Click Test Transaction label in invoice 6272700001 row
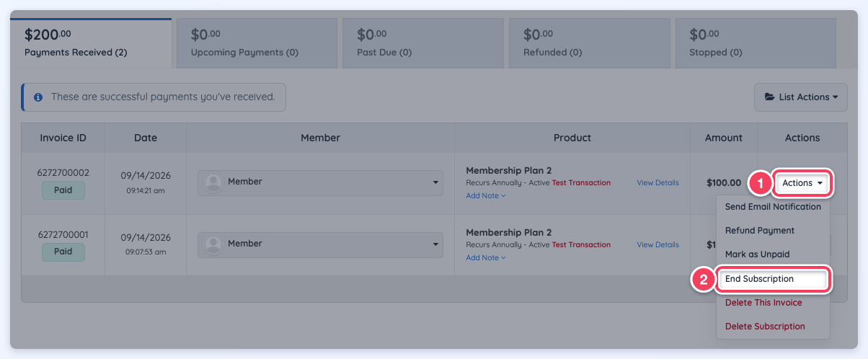This screenshot has width=868, height=359. tap(581, 245)
